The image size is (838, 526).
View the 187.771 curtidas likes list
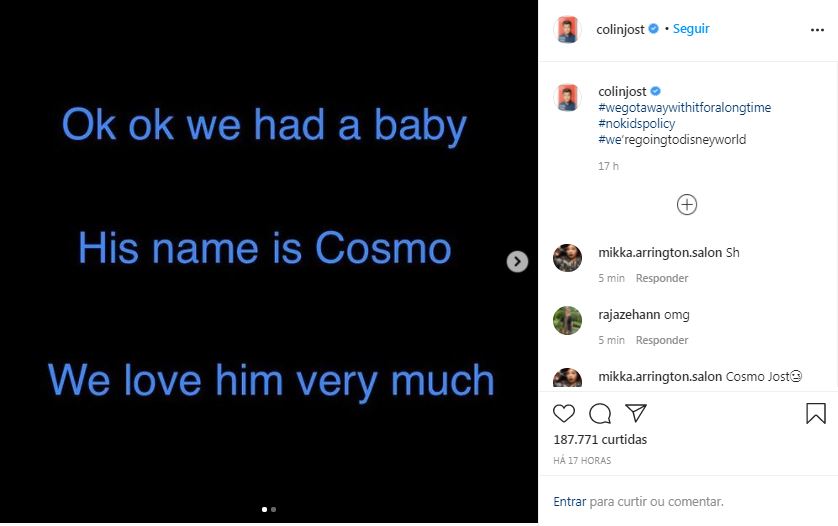pos(600,439)
